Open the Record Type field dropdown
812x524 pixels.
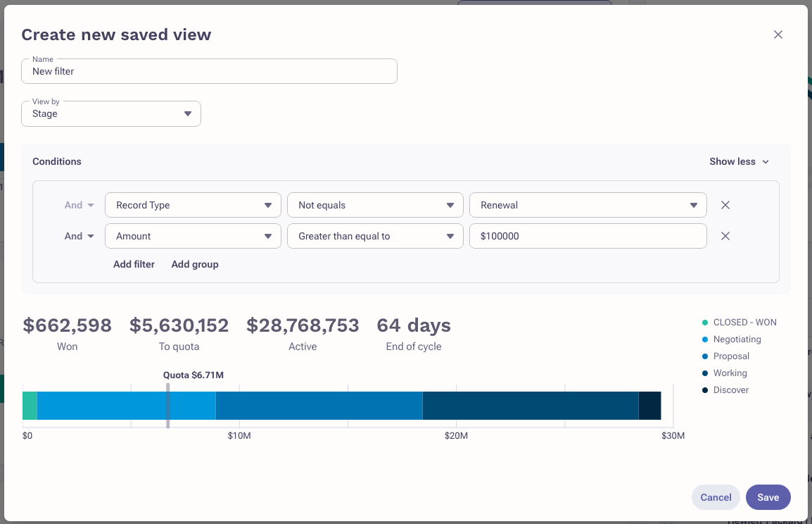193,205
